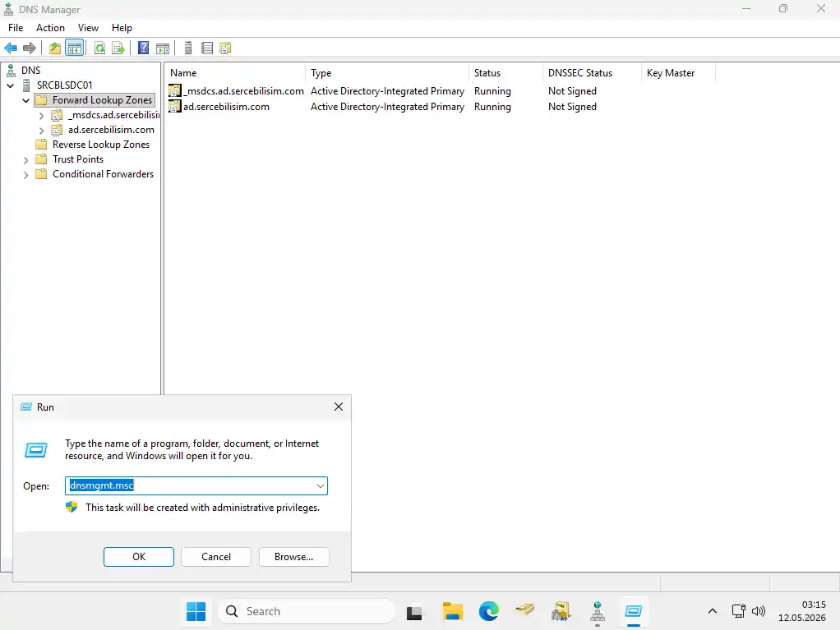Screen dimensions: 840x630
Task: Open File Explorer from the taskbar
Action: click(453, 611)
